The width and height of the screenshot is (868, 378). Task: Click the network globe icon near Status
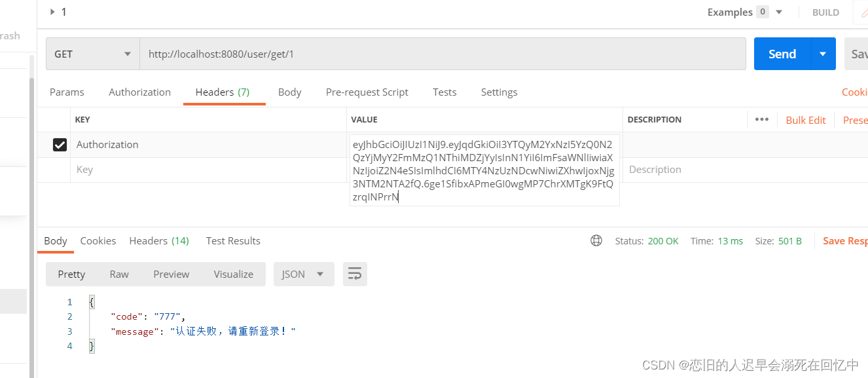point(596,240)
